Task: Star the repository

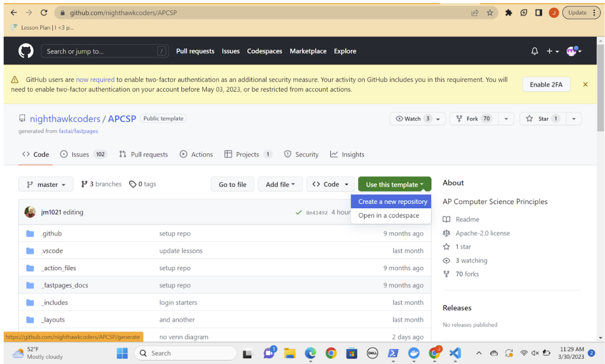Action: (x=543, y=119)
